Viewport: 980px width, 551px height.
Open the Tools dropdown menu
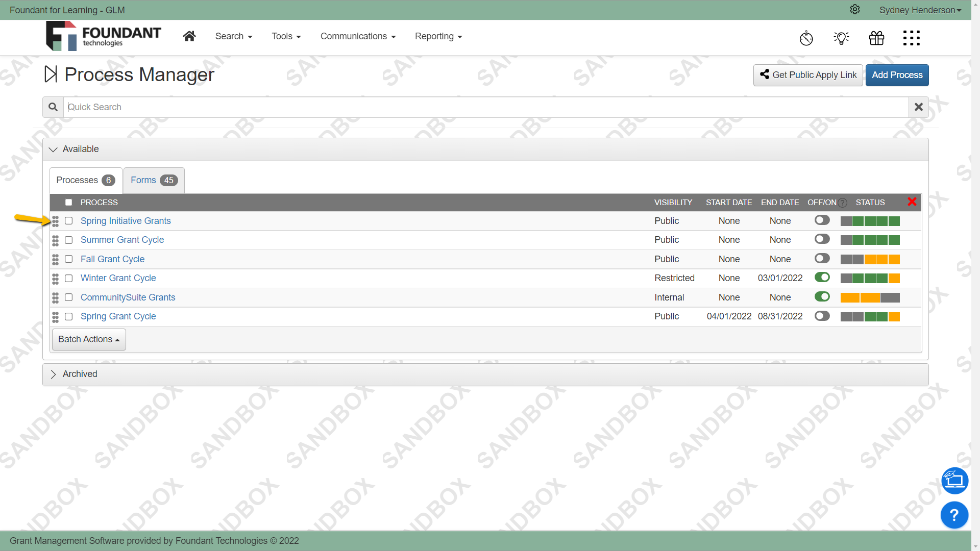[x=286, y=36]
